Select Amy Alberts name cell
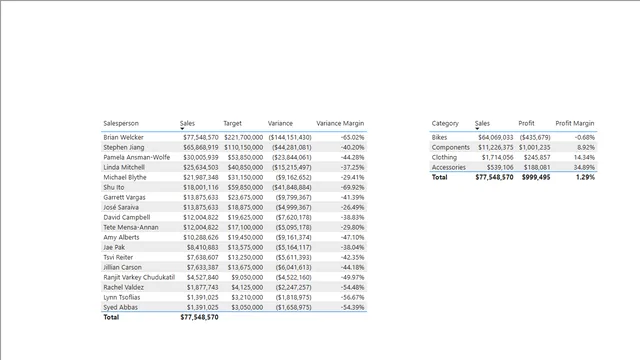 pos(121,237)
